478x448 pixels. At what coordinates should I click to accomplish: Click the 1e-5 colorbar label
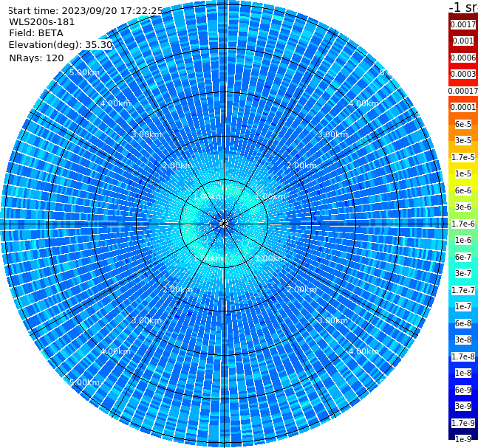point(463,173)
